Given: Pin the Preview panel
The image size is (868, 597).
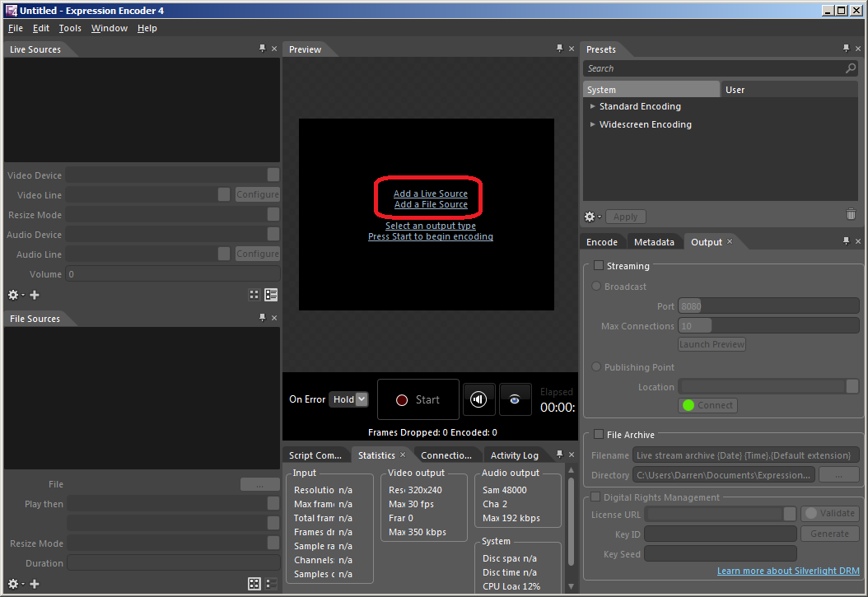Looking at the screenshot, I should click(x=559, y=49).
